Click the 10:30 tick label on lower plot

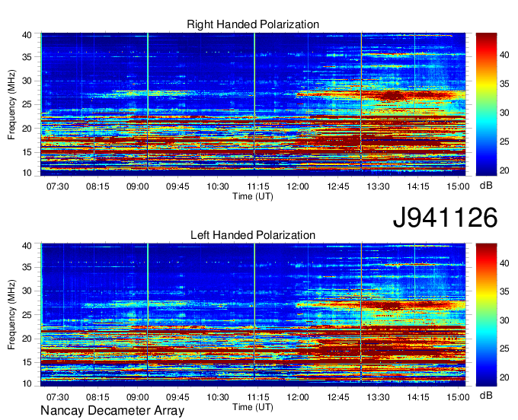pos(218,397)
